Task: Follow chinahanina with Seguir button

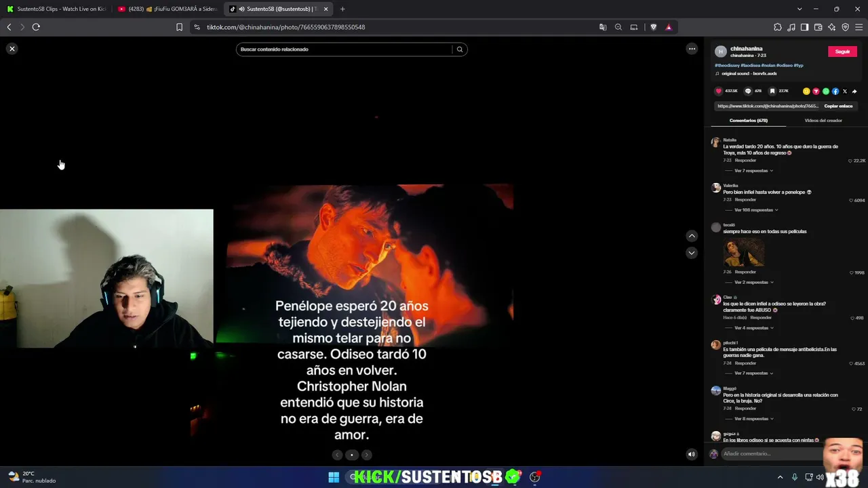Action: point(842,52)
